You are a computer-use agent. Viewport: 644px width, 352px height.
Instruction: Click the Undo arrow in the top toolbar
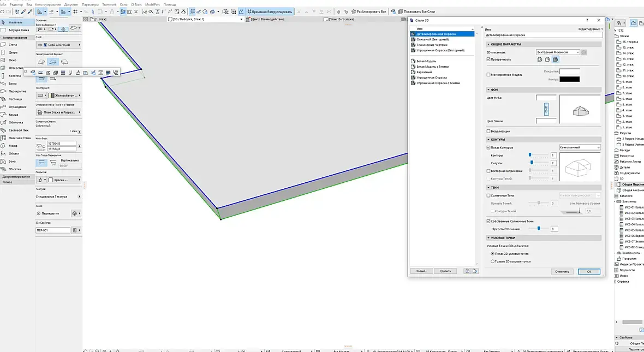[3, 11]
